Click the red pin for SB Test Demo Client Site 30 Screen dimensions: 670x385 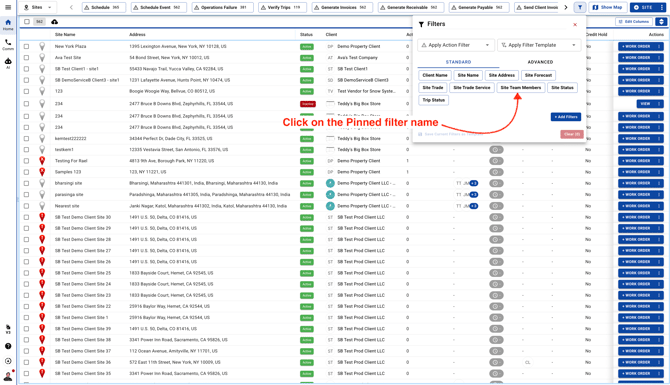click(42, 217)
